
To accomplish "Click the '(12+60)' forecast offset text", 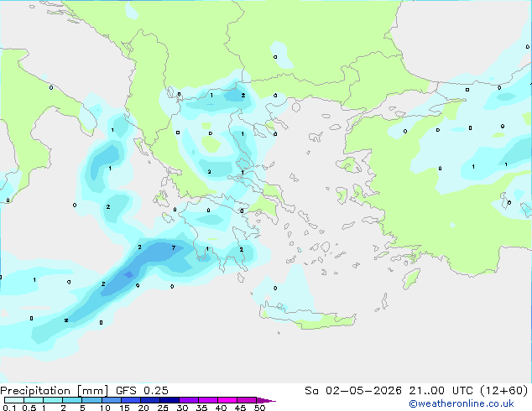I will tap(504, 391).
